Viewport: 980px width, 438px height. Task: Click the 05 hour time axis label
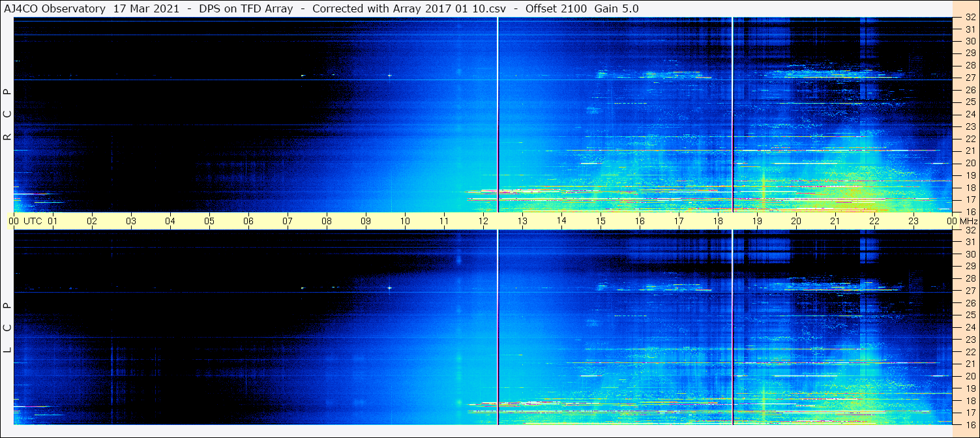(209, 221)
